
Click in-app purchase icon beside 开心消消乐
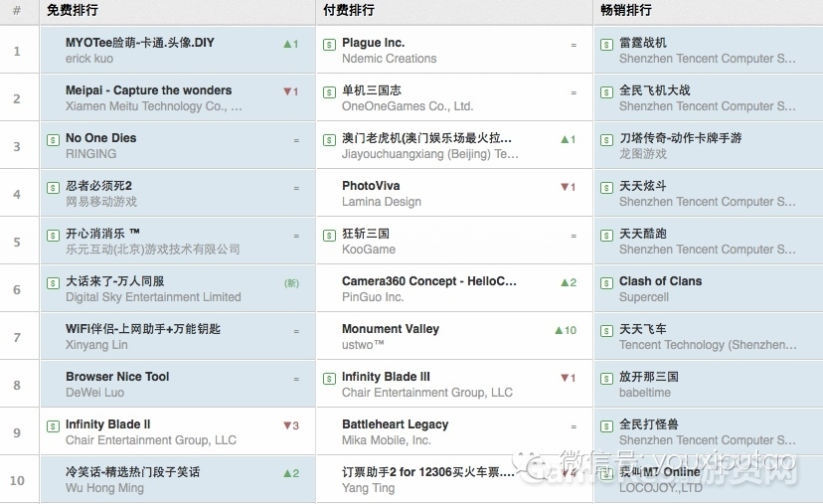(x=53, y=236)
